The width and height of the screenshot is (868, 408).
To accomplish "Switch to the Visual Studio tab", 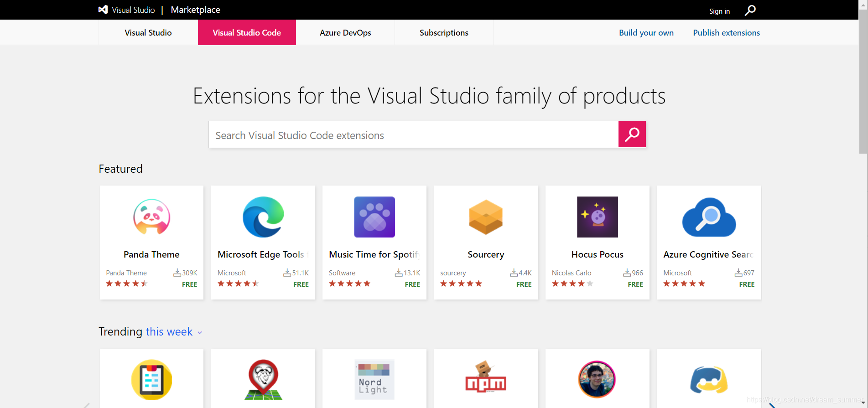I will point(148,32).
